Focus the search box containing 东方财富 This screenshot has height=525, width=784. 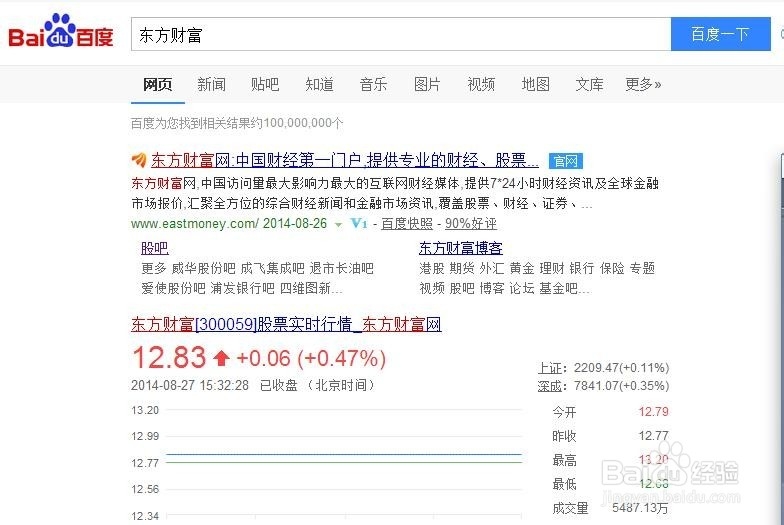(400, 34)
